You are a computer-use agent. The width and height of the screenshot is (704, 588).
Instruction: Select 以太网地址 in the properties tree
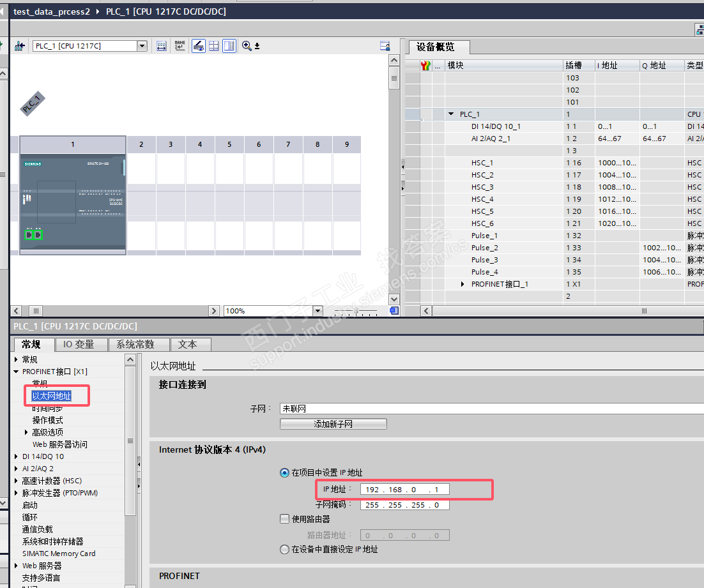click(x=51, y=395)
